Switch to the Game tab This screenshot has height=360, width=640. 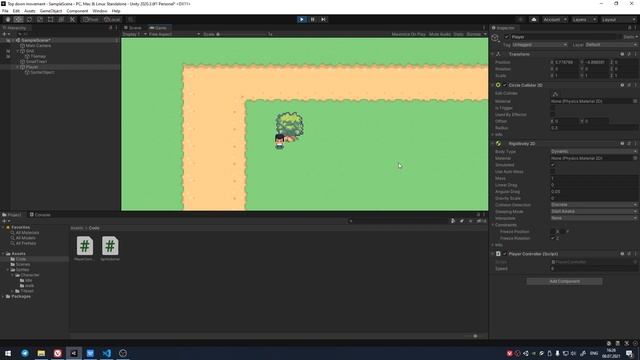[x=158, y=28]
